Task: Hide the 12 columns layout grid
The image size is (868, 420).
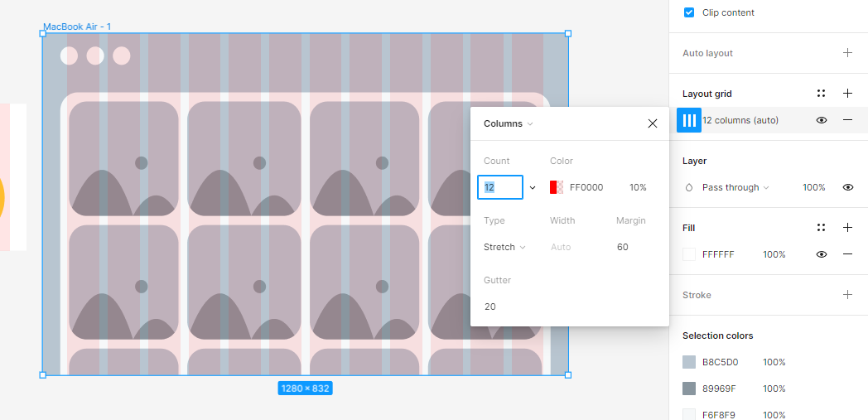Action: pyautogui.click(x=822, y=120)
